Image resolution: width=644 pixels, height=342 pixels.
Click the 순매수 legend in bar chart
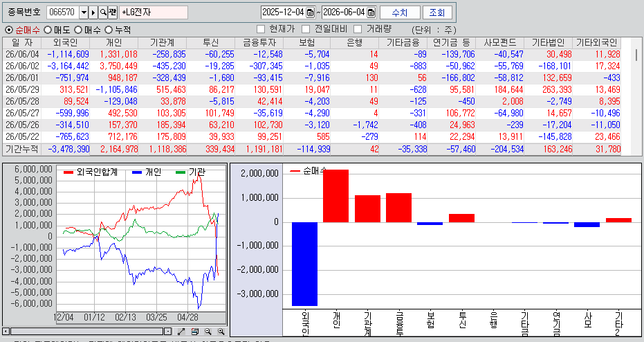pos(308,170)
